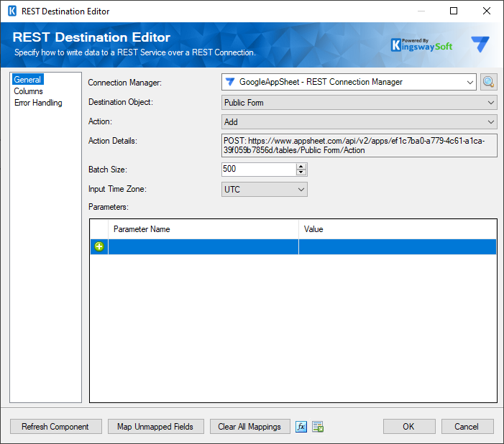Image resolution: width=504 pixels, height=444 pixels.
Task: Open the Error Handling page
Action: [38, 103]
